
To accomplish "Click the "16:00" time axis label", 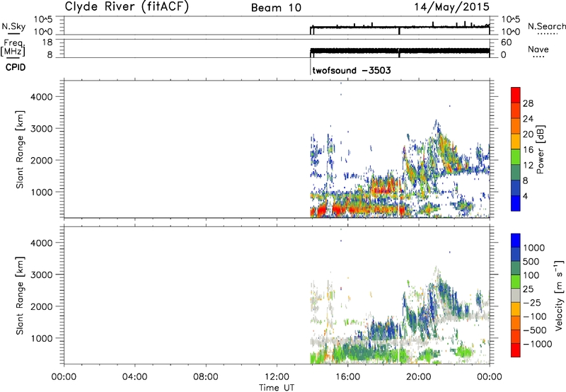I will coord(347,377).
